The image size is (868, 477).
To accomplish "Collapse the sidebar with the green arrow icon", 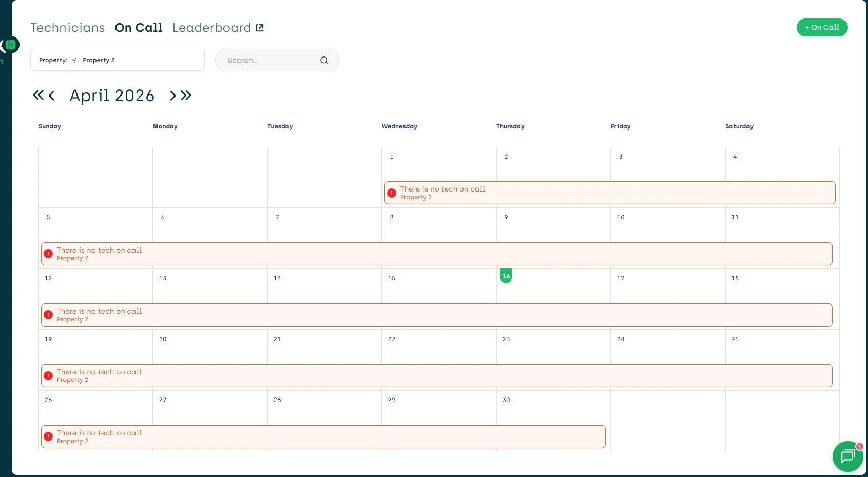I will [11, 45].
